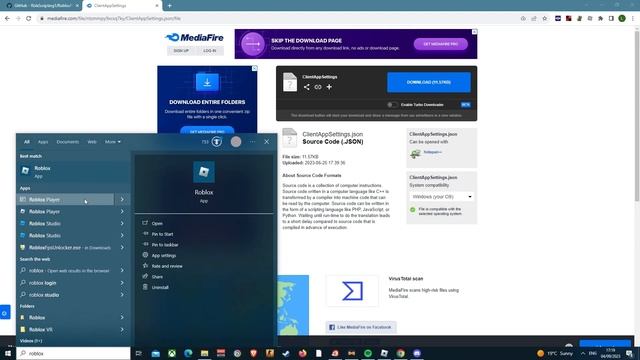The image size is (640, 360).
Task: Click the MediaFire Sign Up button
Action: click(181, 51)
